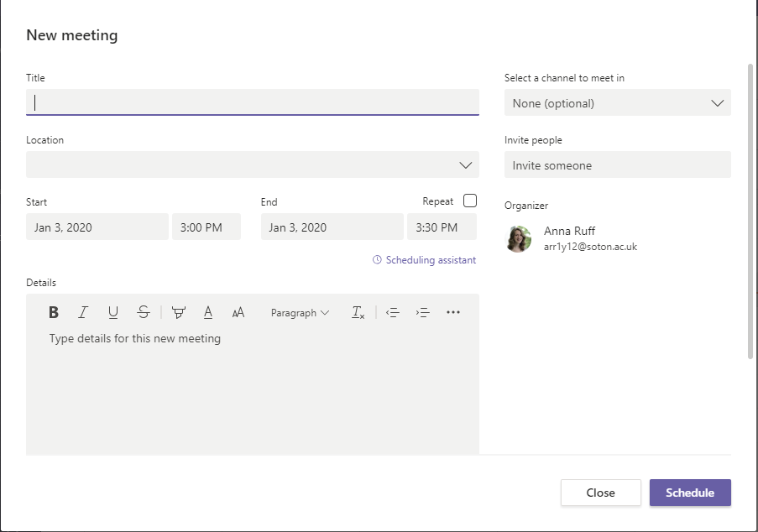Decrease indent in the details editor
Screen dimensions: 758x532
pyautogui.click(x=392, y=312)
